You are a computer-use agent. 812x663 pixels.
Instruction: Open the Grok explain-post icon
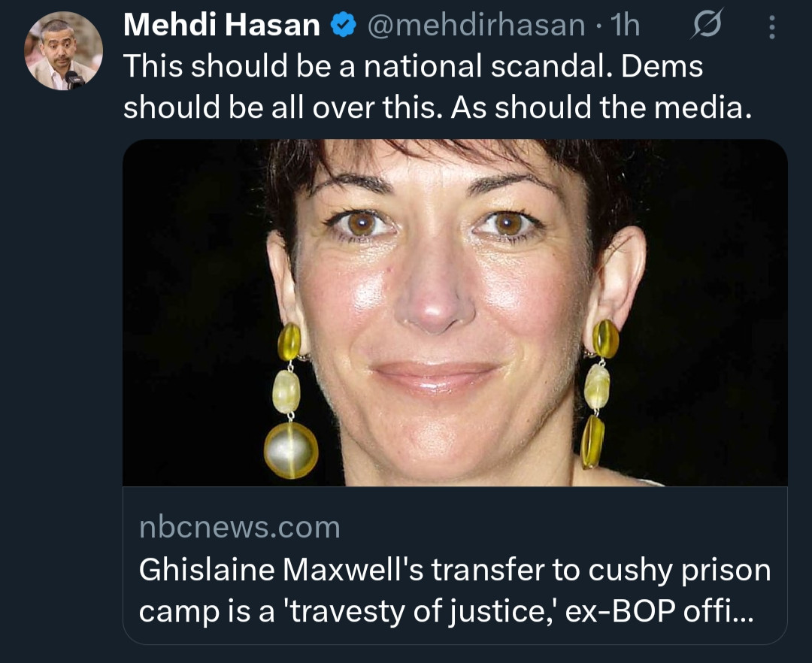coord(706,25)
